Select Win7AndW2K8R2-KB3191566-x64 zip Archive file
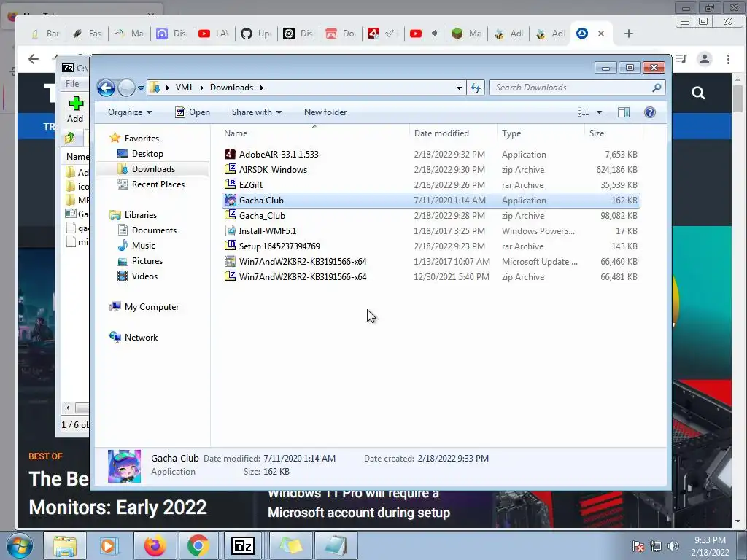Viewport: 747px width, 560px height. point(430,276)
